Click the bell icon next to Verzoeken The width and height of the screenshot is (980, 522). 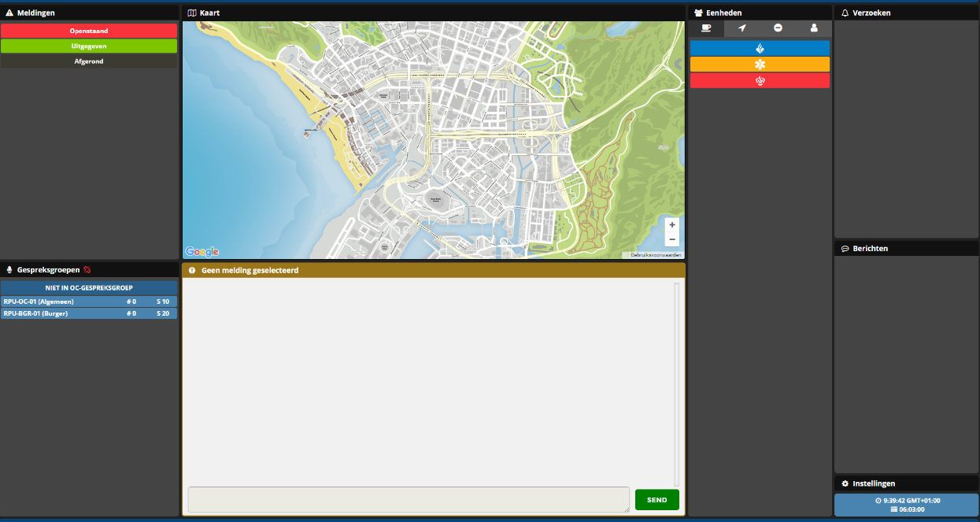[845, 13]
